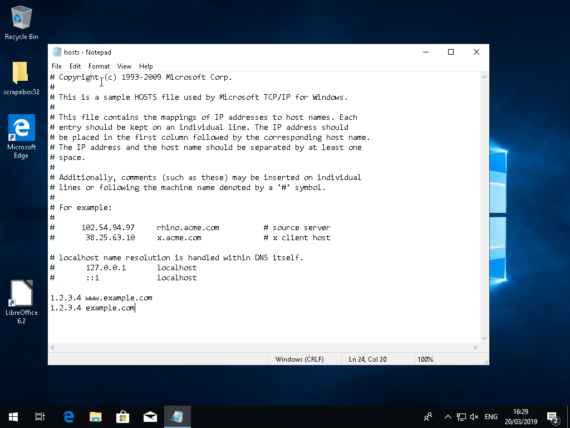Select the scrapebox32 folder on desktop

(x=21, y=78)
